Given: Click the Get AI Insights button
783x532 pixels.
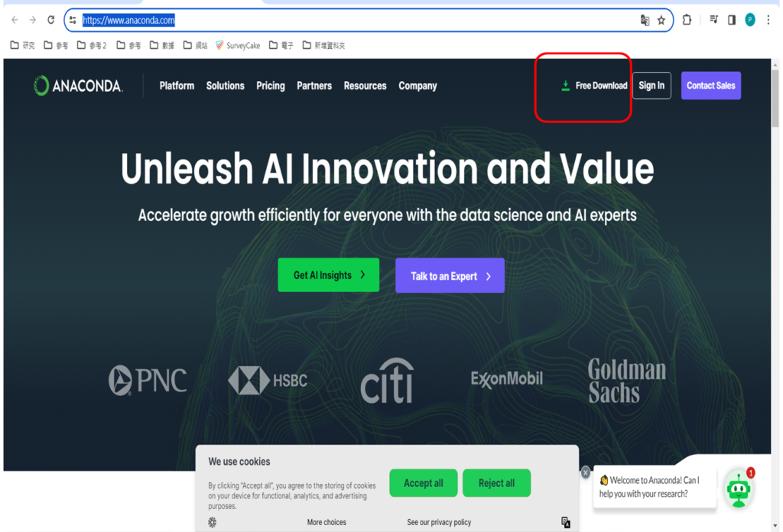Looking at the screenshot, I should [328, 275].
